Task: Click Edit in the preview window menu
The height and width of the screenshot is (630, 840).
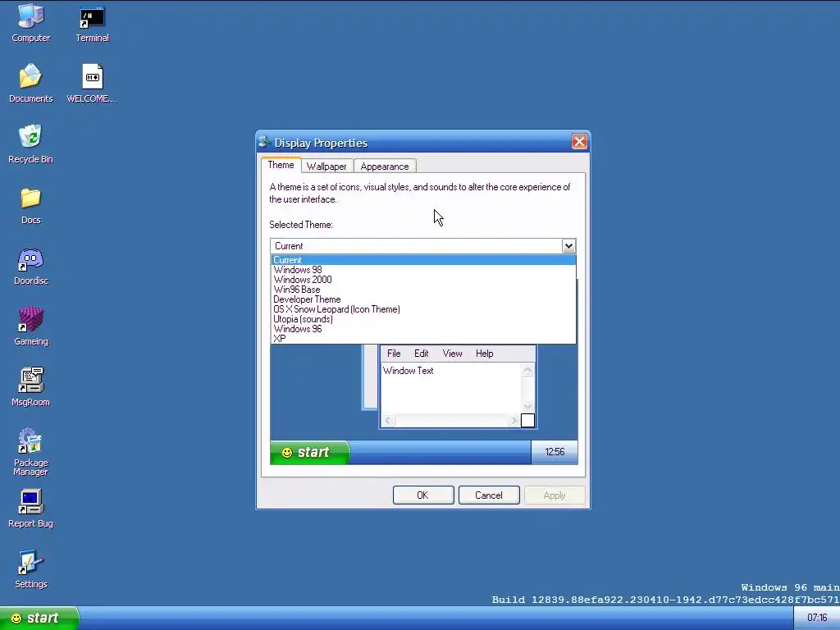Action: (421, 354)
